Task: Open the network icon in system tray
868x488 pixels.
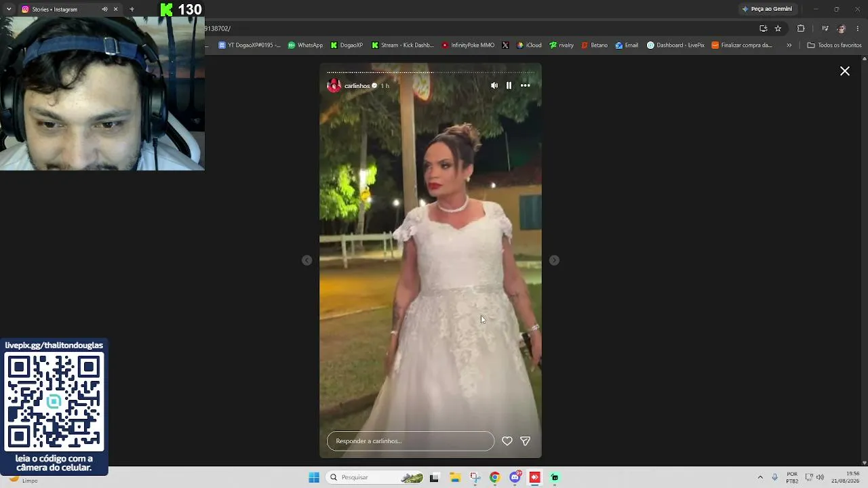Action: pyautogui.click(x=809, y=477)
